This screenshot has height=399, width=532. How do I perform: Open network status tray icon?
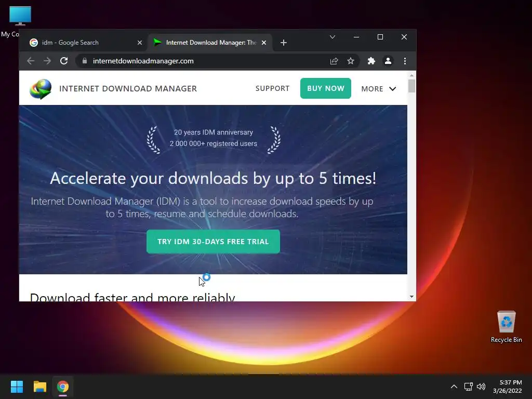tap(469, 387)
